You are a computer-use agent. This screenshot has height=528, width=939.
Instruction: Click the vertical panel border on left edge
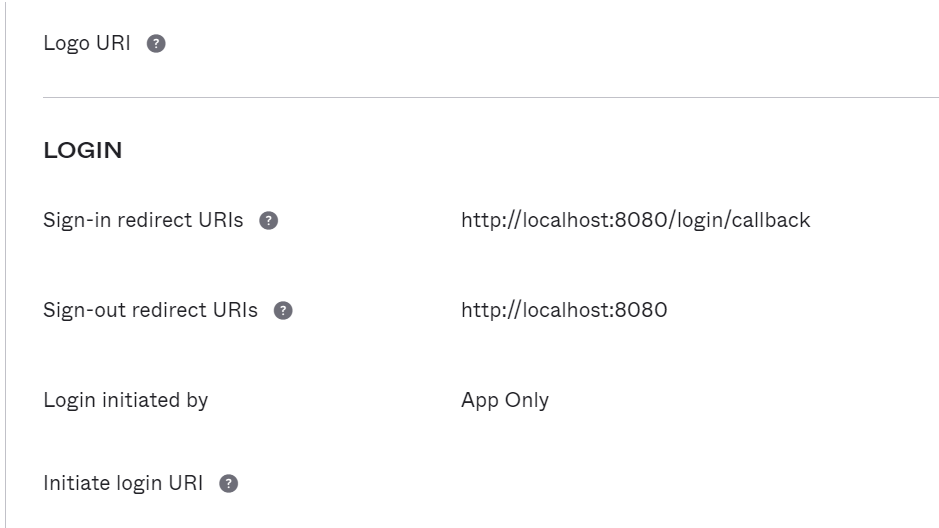pos(5,264)
